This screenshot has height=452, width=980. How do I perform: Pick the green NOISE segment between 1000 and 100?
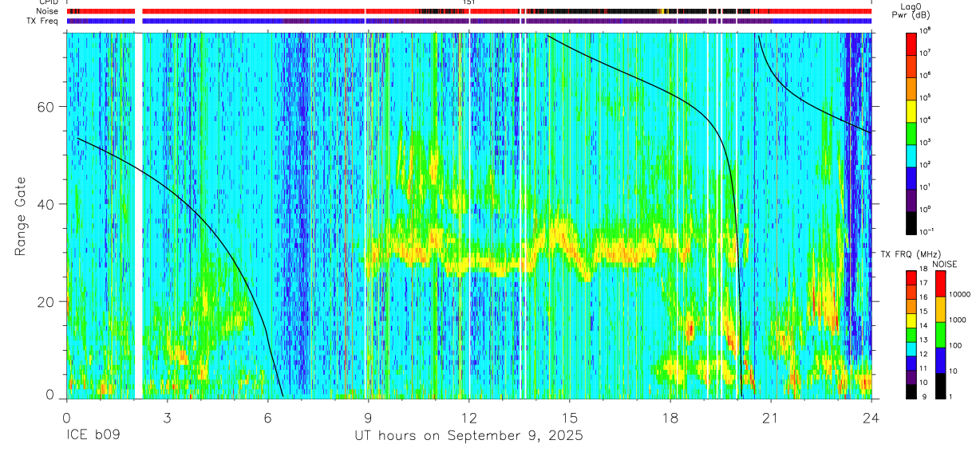pos(940,334)
